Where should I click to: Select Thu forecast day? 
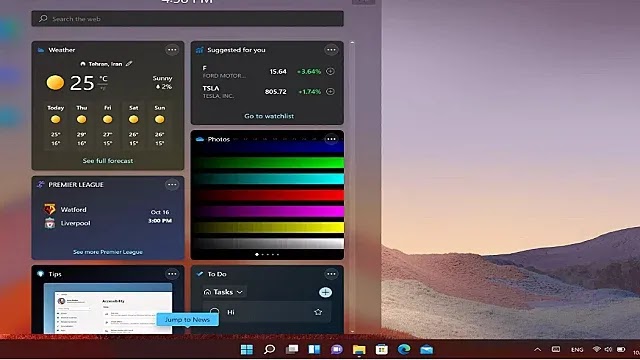[x=82, y=125]
